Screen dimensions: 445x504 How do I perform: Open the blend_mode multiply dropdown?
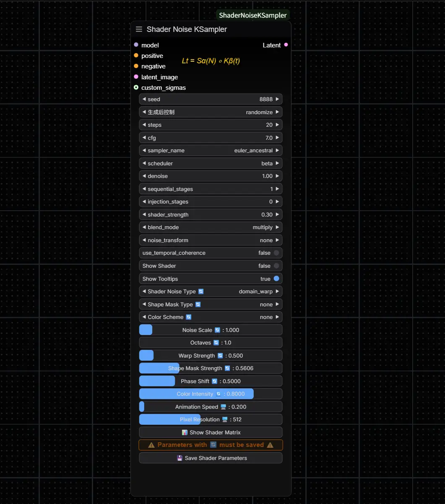[211, 227]
